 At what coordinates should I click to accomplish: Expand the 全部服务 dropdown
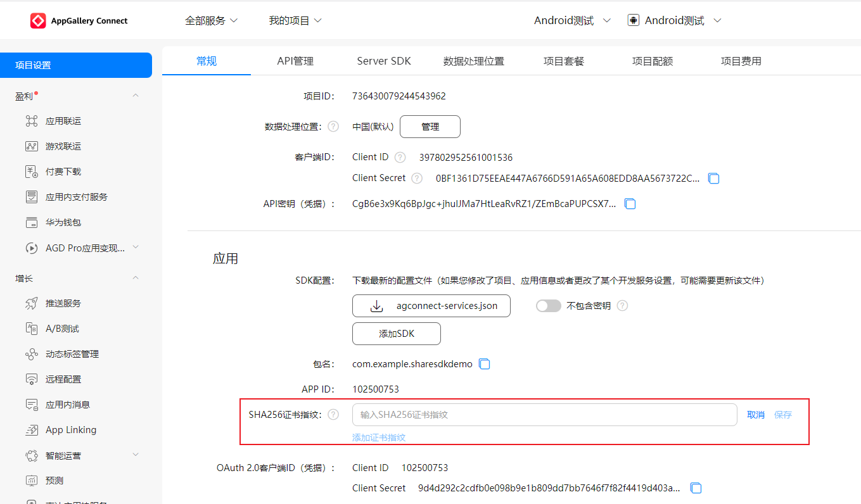[x=212, y=20]
